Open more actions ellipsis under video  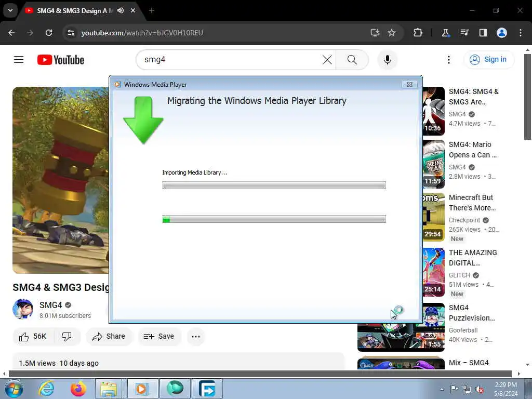[x=196, y=337]
